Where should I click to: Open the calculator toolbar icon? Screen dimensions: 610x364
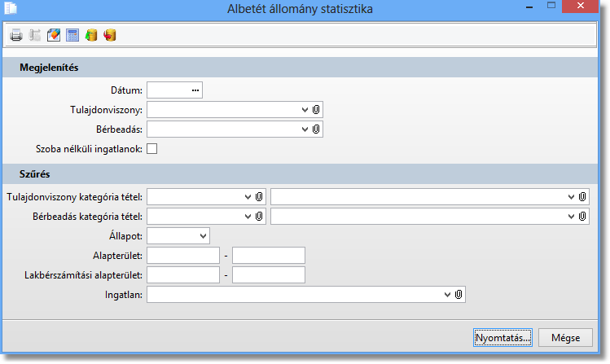72,35
